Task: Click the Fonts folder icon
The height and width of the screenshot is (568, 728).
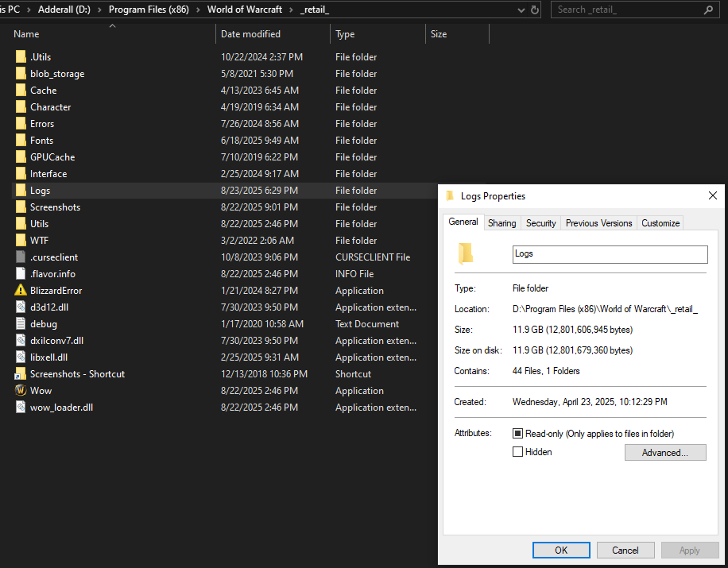Action: click(21, 140)
